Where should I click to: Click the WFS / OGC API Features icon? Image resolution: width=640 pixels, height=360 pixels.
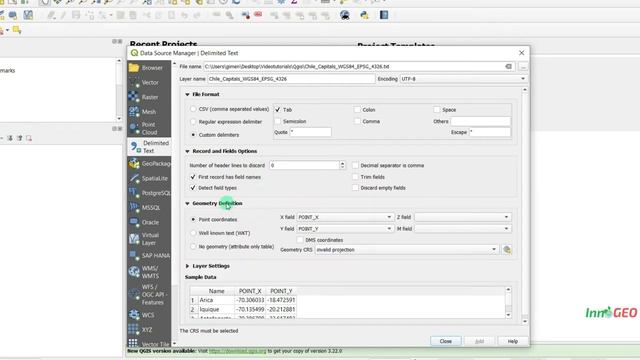click(134, 294)
